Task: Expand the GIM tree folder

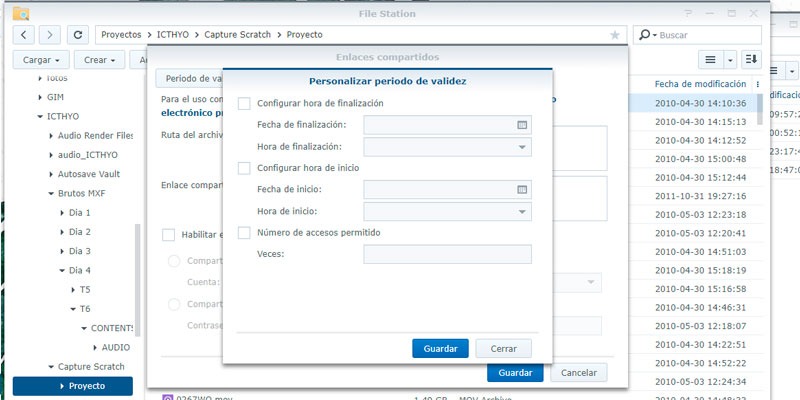Action: [40, 97]
